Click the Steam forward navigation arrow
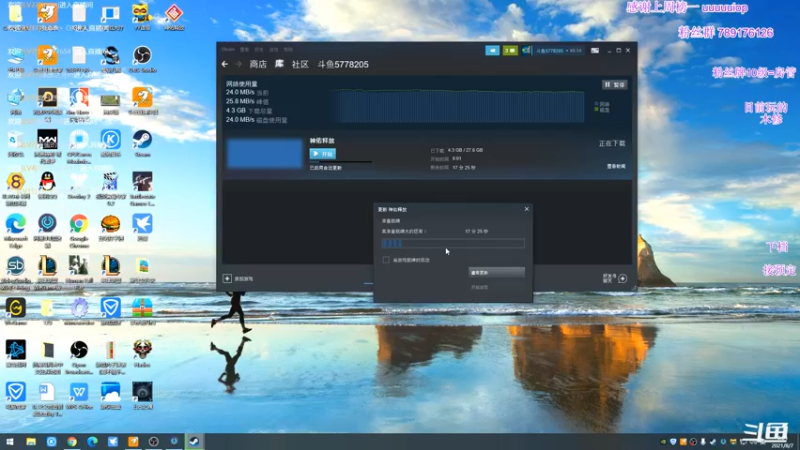This screenshot has height=450, width=800. point(238,64)
